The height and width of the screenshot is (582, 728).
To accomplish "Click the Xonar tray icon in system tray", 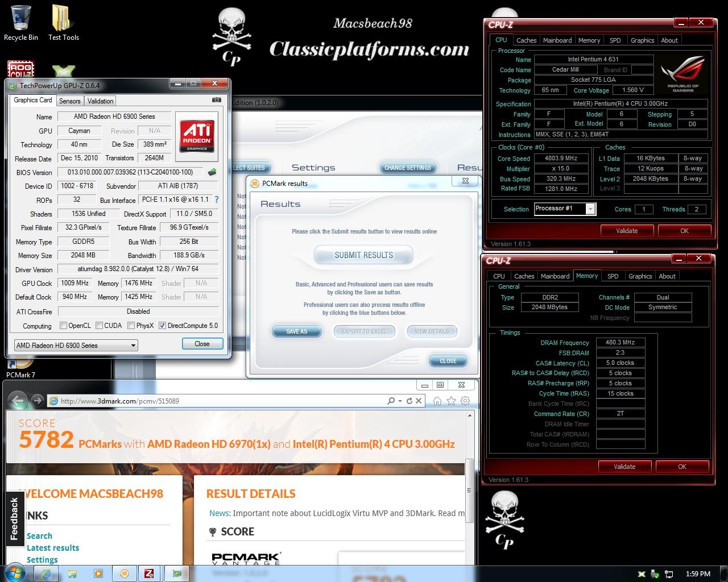I will coord(642,574).
